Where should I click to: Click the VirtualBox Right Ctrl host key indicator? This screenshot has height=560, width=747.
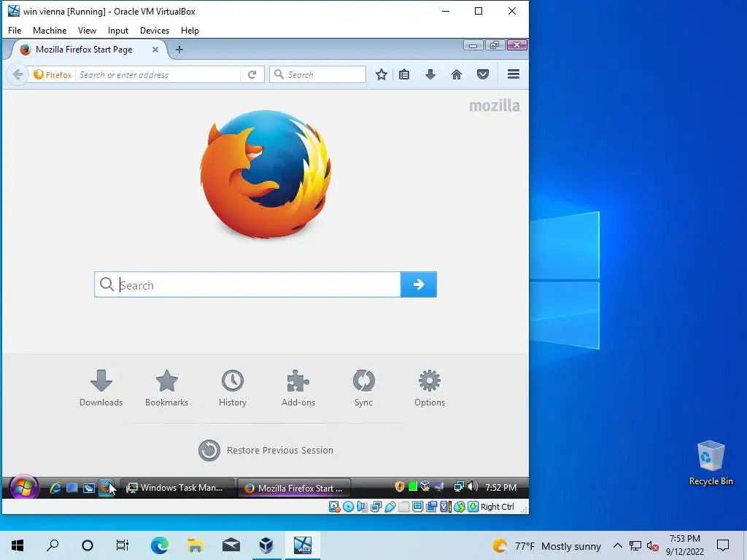[x=497, y=507]
